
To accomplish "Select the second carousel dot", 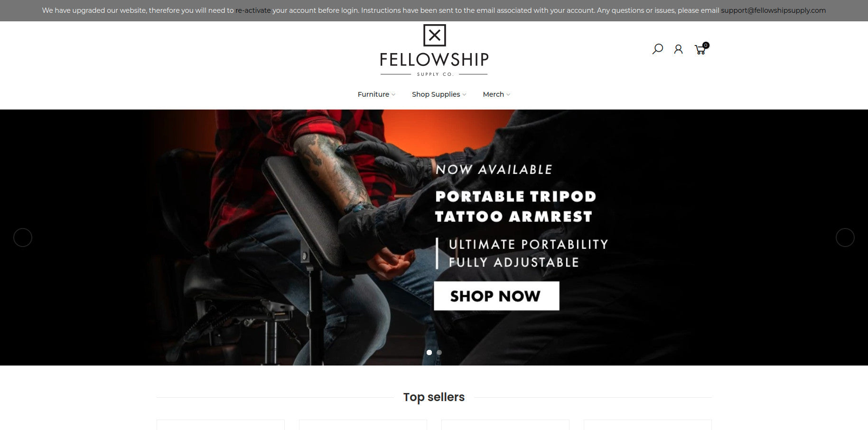I will [x=439, y=352].
